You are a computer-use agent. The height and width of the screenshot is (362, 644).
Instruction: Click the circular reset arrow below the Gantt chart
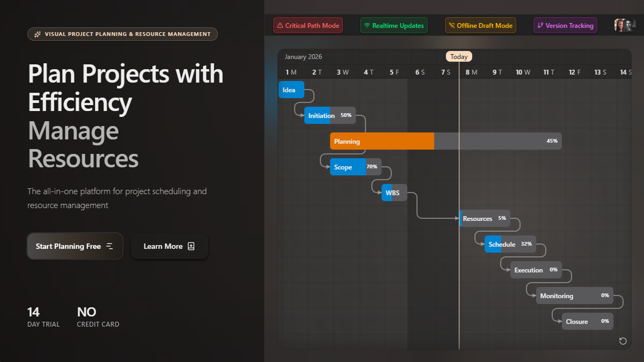click(623, 341)
